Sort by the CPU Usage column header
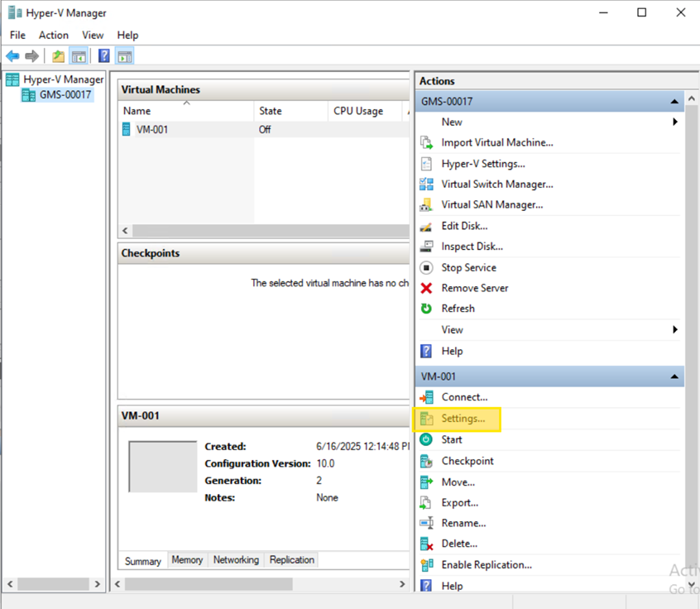 point(365,111)
